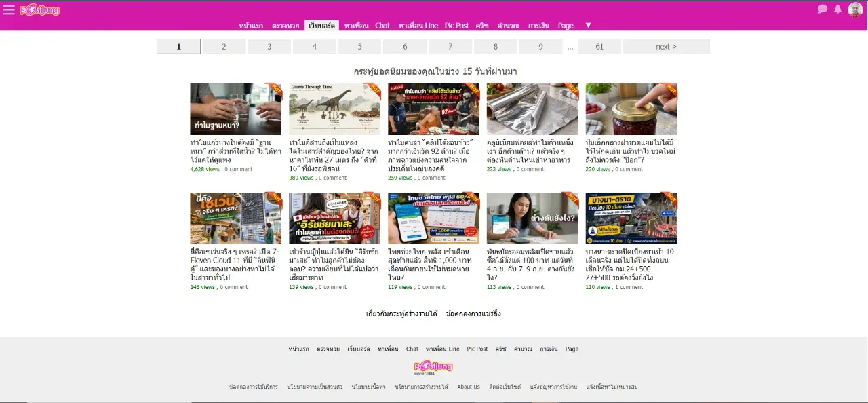Open the notifications bell icon

838,9
